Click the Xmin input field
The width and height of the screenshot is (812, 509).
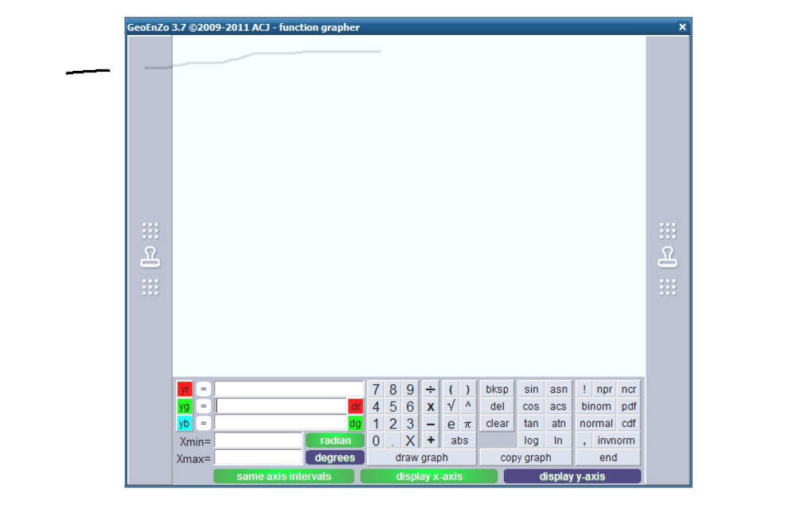258,440
